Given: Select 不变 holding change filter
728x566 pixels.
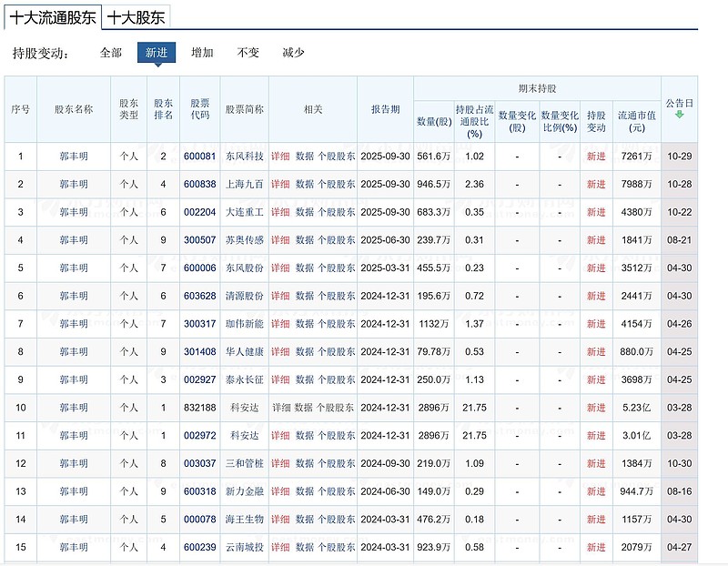Looking at the screenshot, I should 248,53.
